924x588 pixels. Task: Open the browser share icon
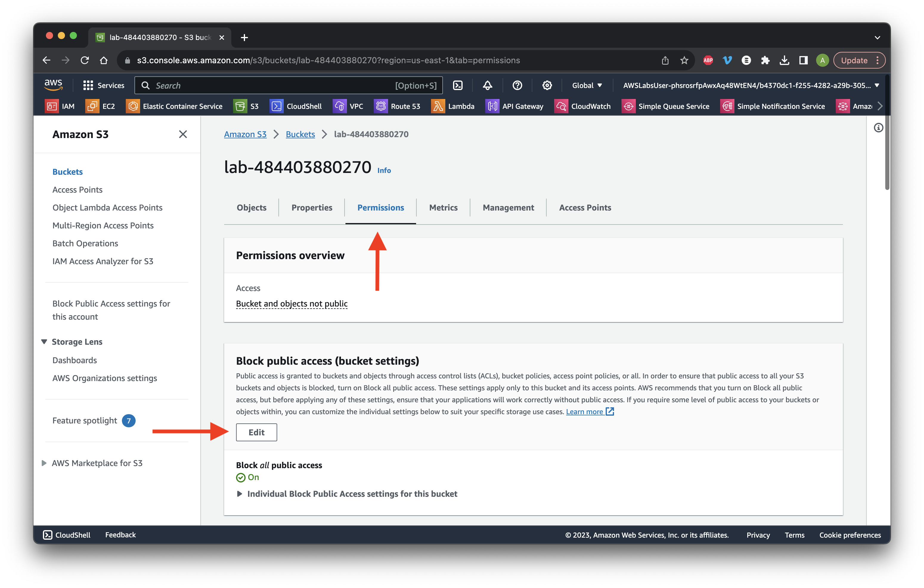tap(665, 60)
